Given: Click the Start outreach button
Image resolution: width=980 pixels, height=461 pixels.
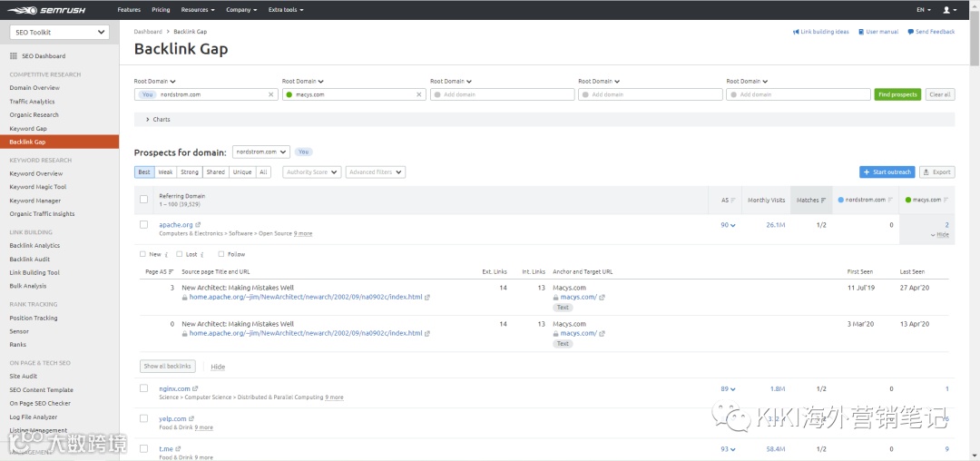Looking at the screenshot, I should (x=887, y=172).
